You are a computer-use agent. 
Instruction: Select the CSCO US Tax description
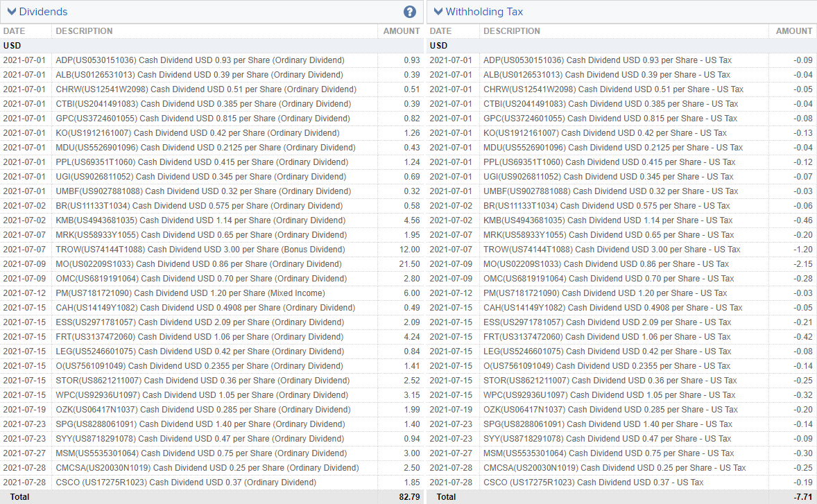click(x=594, y=483)
